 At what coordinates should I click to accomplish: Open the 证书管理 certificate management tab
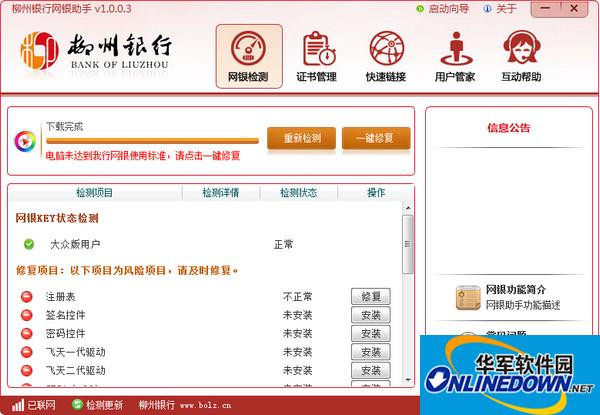(x=316, y=56)
